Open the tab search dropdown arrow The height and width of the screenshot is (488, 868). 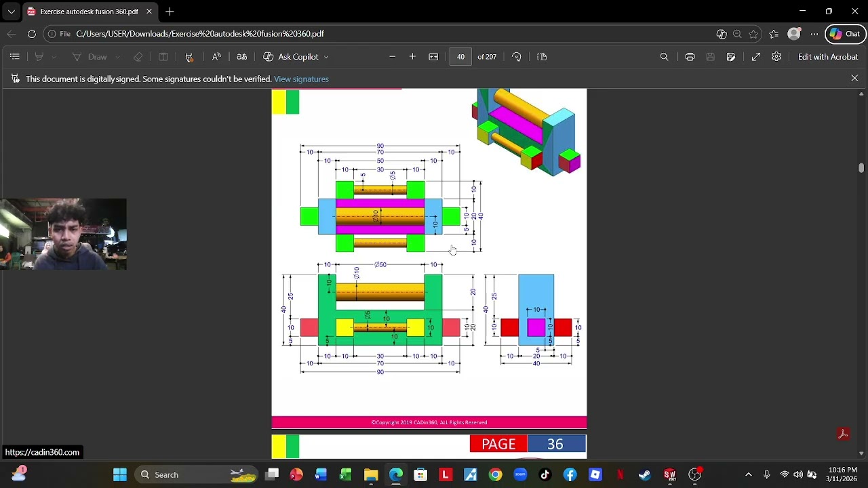pyautogui.click(x=11, y=12)
